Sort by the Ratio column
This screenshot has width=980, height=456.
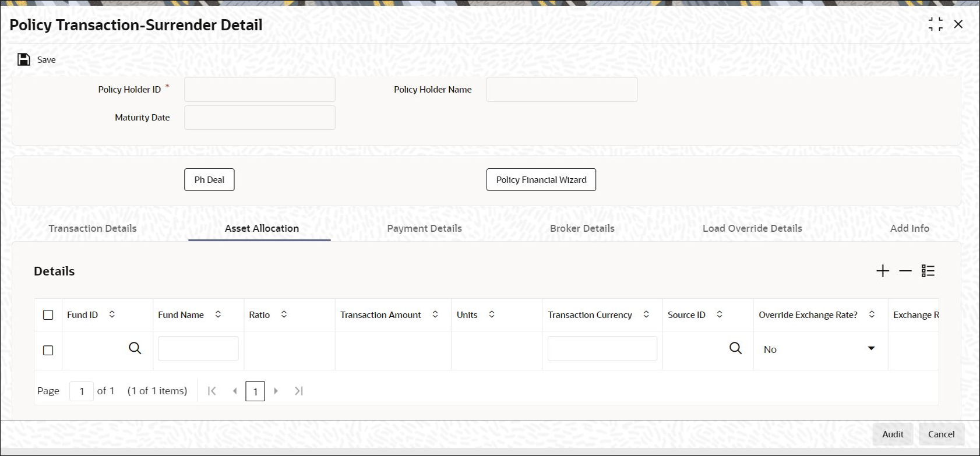pos(284,314)
